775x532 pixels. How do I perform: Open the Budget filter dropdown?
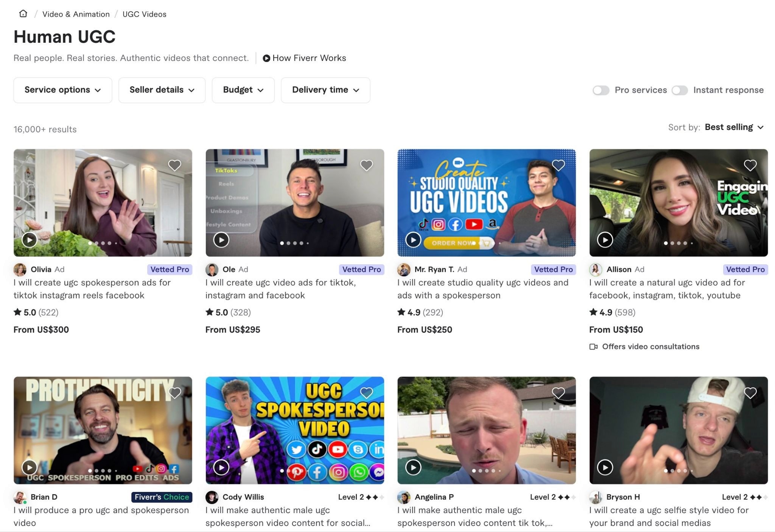click(x=243, y=90)
